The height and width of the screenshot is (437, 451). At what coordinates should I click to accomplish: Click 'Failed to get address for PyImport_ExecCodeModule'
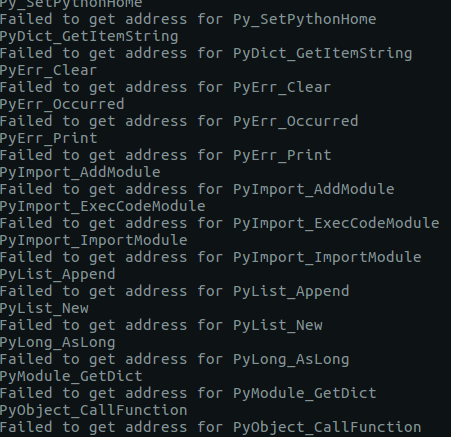220,223
